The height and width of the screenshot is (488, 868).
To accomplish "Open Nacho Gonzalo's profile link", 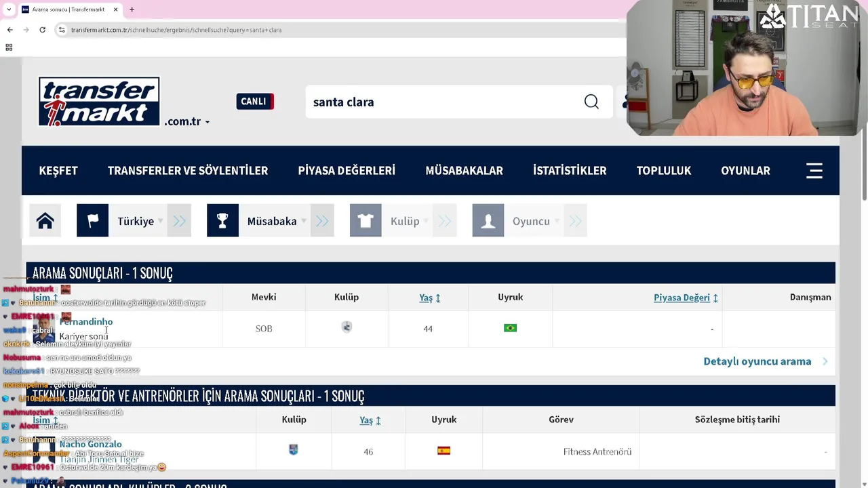I will pos(91,445).
